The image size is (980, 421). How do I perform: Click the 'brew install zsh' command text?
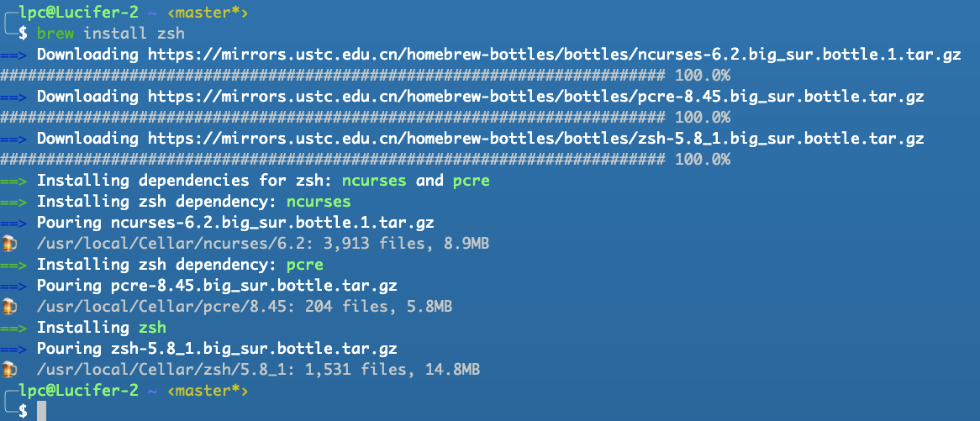tap(111, 33)
